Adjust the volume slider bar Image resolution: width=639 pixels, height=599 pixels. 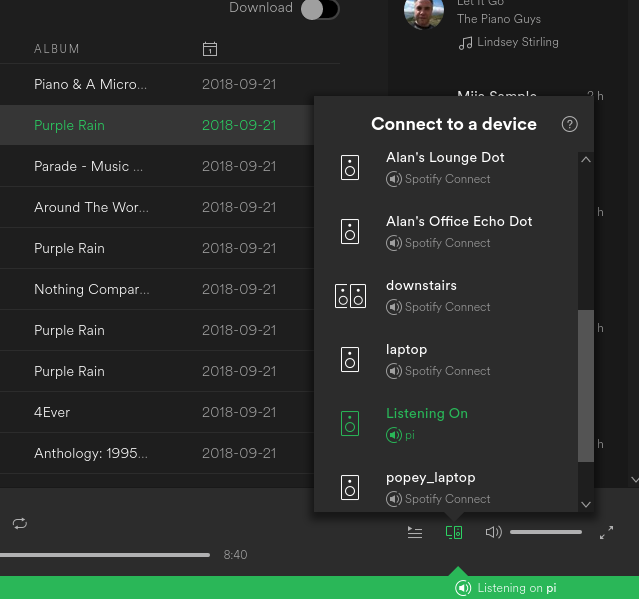coord(546,532)
